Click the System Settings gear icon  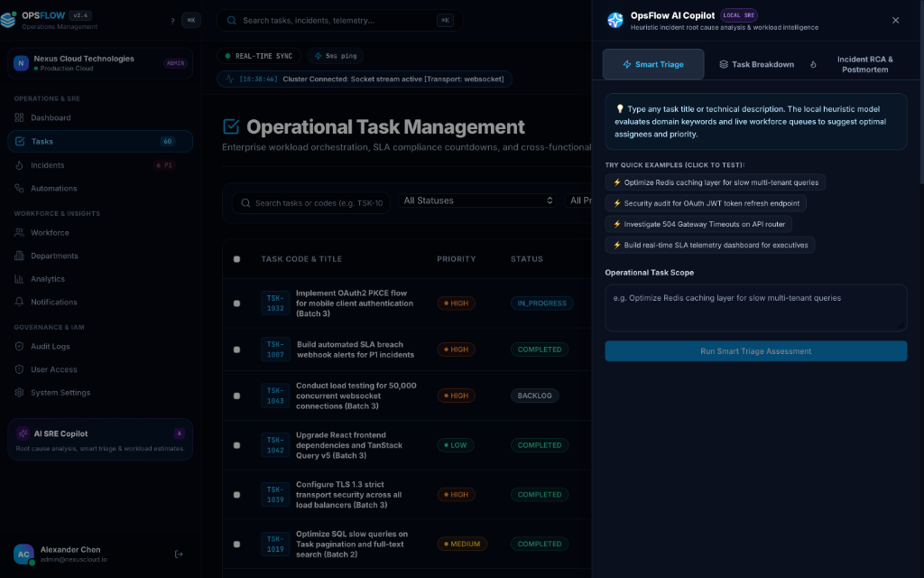point(20,392)
